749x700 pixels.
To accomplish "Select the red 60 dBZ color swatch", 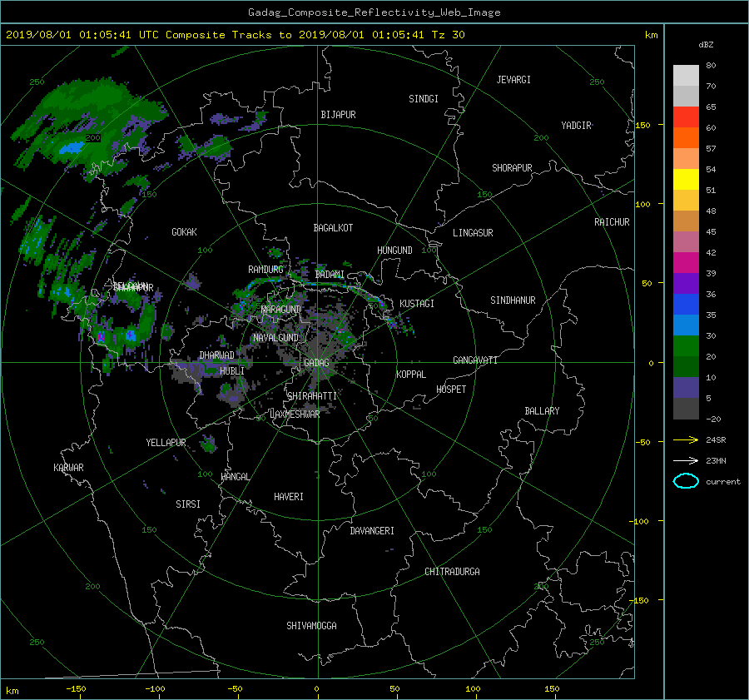I will 686,117.
